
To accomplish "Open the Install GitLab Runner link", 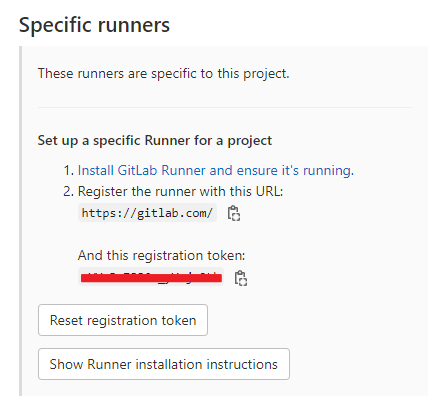I will [x=216, y=170].
